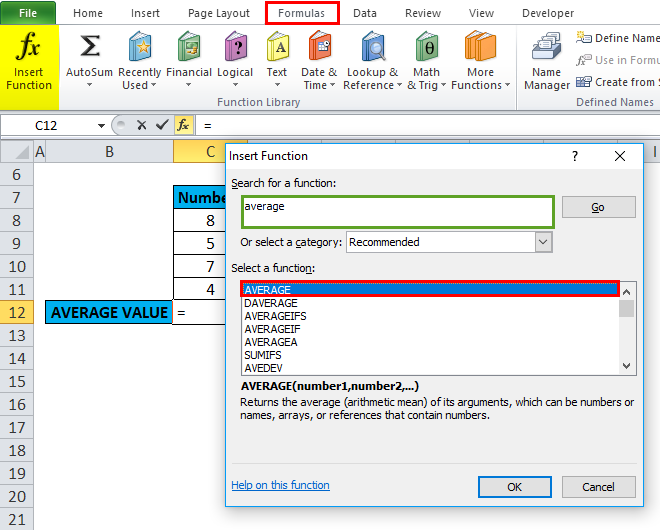660x530 pixels.
Task: Expand the AutoSum dropdown arrow
Action: [89, 85]
